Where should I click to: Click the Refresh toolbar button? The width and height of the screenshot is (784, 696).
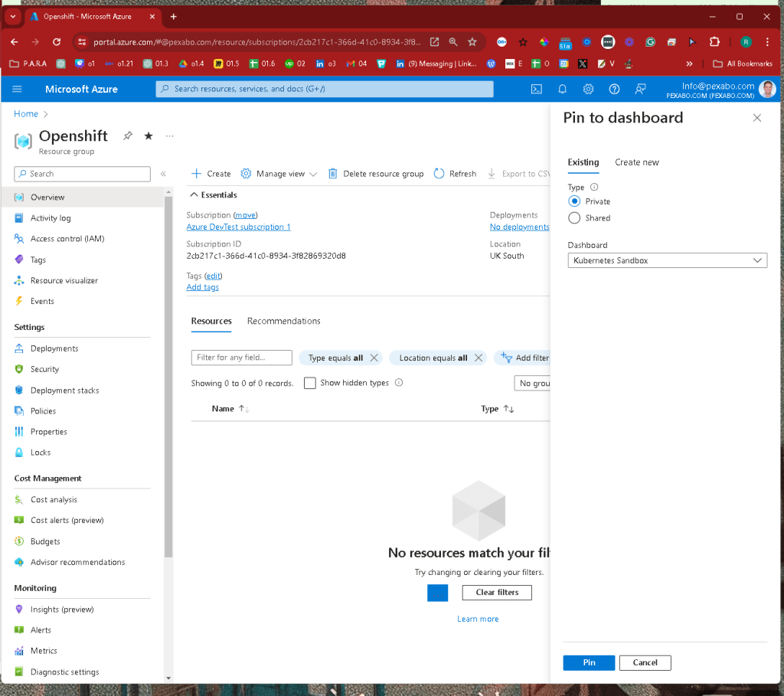click(x=455, y=174)
